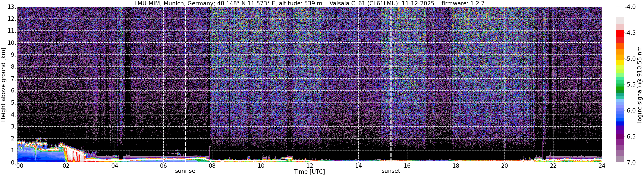This screenshot has height=176, width=644.
Task: Select the 'log(rc-signal) @ 910.55 nm' colorbar label
Action: pyautogui.click(x=640, y=85)
